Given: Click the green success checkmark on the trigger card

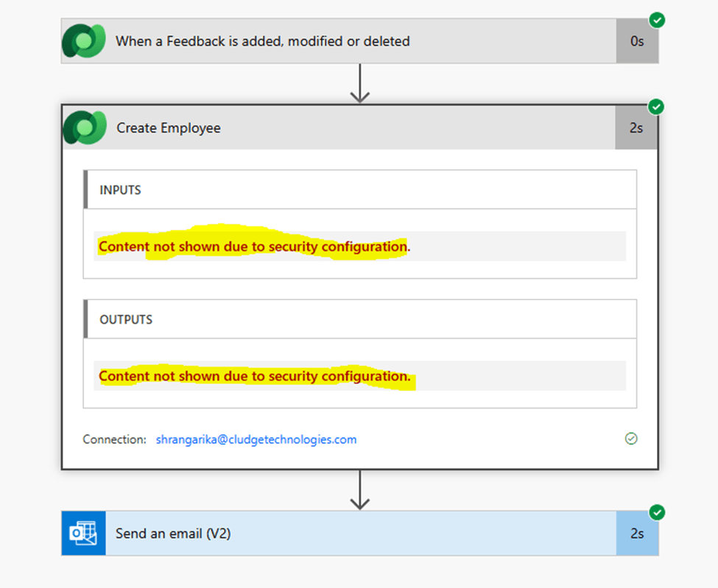Looking at the screenshot, I should (657, 21).
